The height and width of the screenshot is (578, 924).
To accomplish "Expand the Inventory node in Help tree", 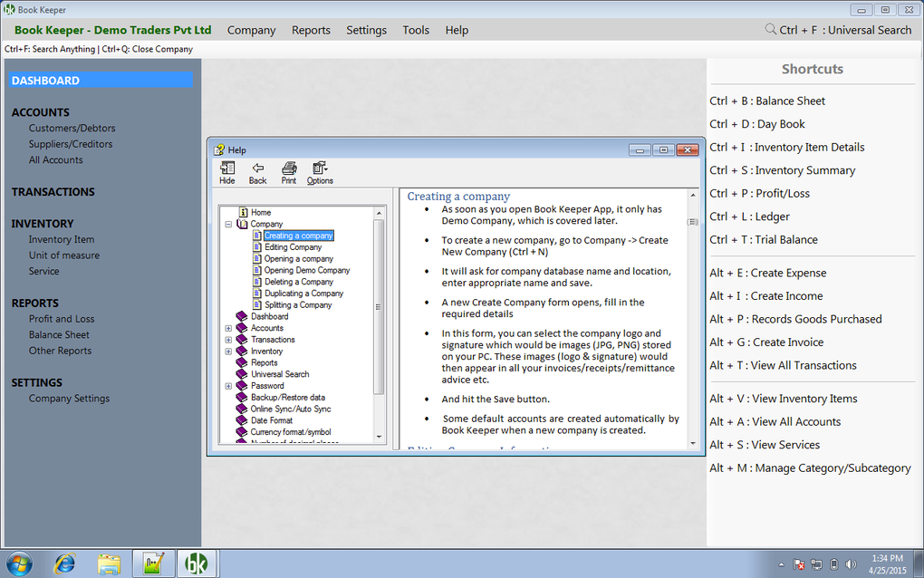I will 228,352.
